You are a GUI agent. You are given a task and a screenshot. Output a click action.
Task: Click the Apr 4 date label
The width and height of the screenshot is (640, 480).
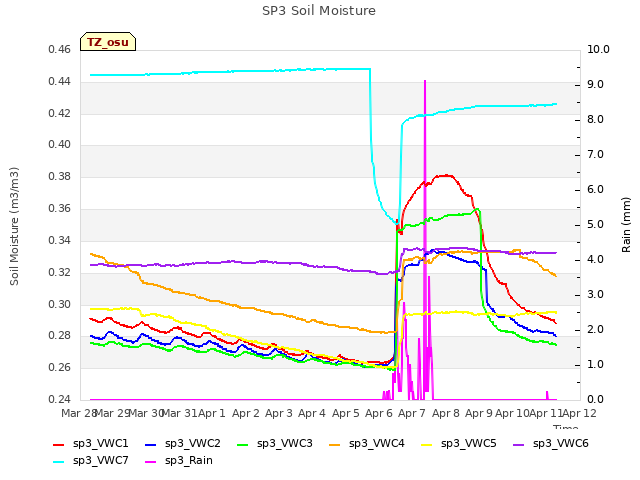[312, 413]
